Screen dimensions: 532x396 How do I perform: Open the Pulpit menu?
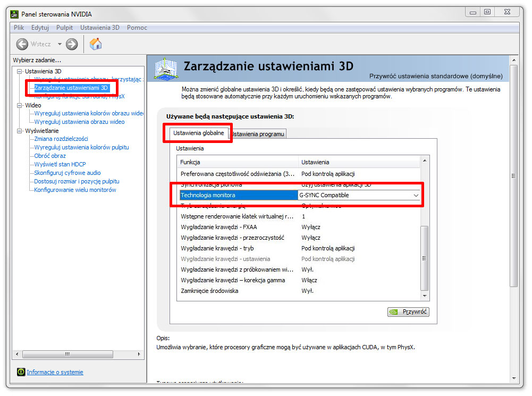point(64,28)
